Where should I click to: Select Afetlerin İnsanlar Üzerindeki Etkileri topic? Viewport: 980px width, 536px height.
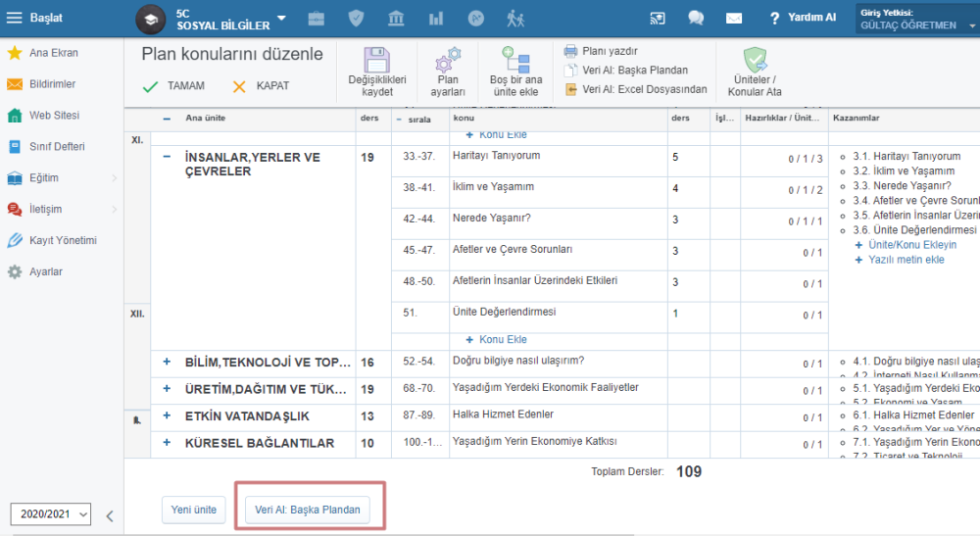click(x=559, y=287)
